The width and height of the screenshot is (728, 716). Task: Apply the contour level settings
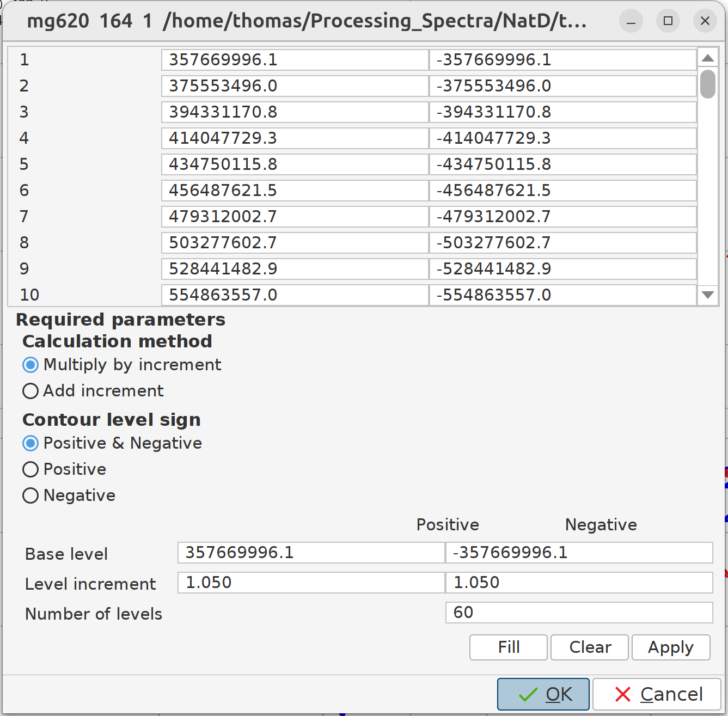[x=670, y=647]
